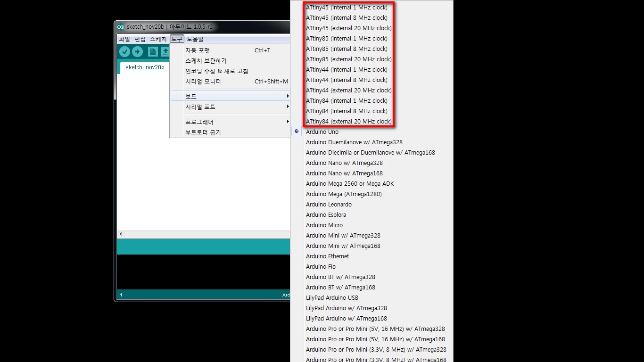The width and height of the screenshot is (644, 362).
Task: Click the Open sketch up-arrow icon
Action: coord(165,52)
